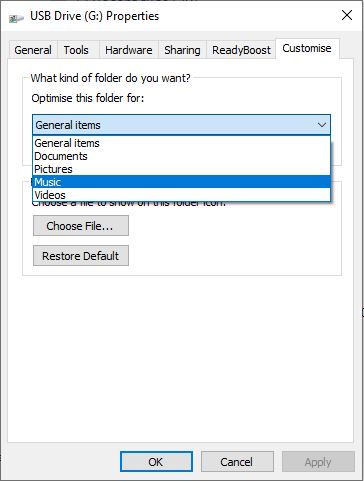Go to the Hardware tab
Screen dimensions: 364x481
[x=129, y=50]
